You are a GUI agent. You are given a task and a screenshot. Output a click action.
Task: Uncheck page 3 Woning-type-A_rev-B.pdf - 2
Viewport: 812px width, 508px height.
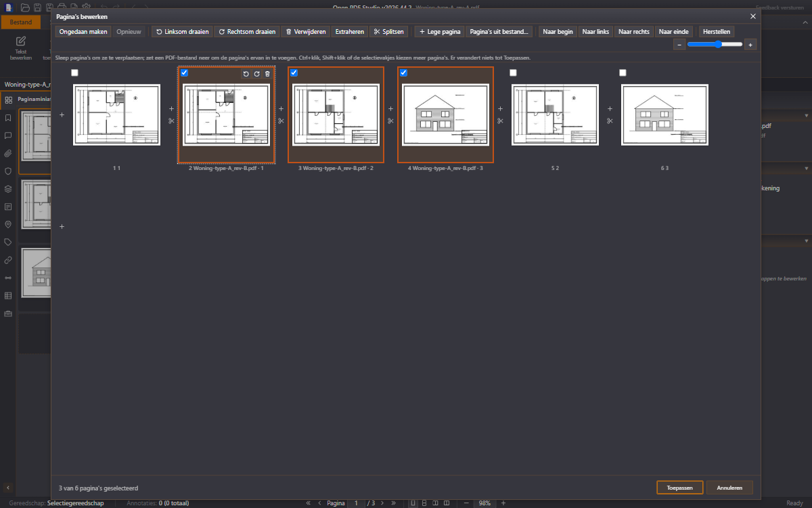294,73
